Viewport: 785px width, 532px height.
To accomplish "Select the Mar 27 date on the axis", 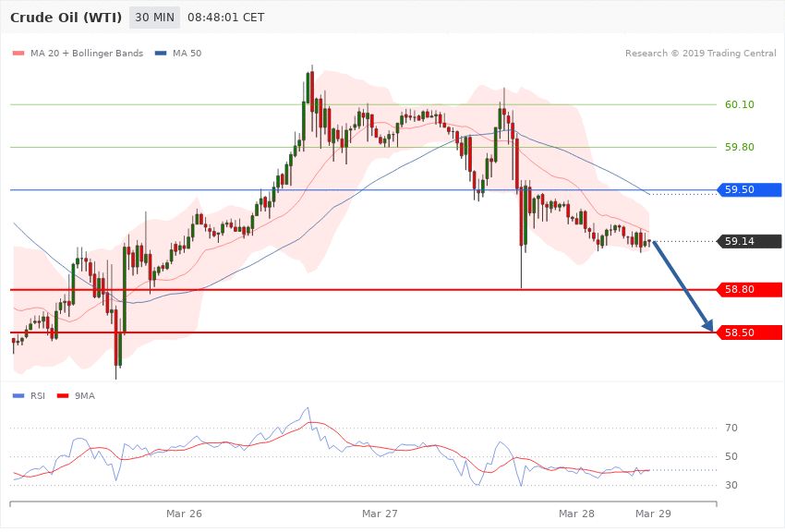I will (x=380, y=513).
